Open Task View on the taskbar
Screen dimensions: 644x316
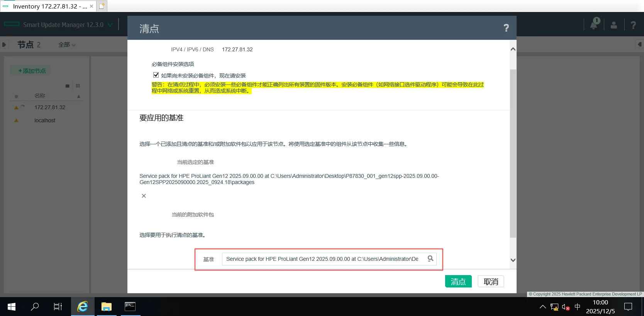[58, 307]
